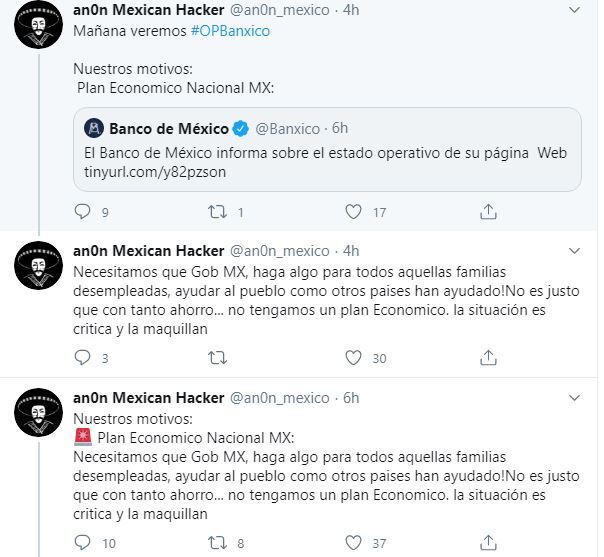604x557 pixels.
Task: Open an0n Mexican Hacker name on second tweet
Action: [x=149, y=251]
